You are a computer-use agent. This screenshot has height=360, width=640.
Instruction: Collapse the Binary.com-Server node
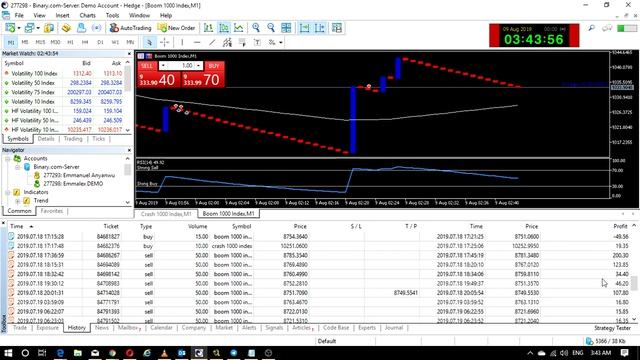click(x=18, y=167)
